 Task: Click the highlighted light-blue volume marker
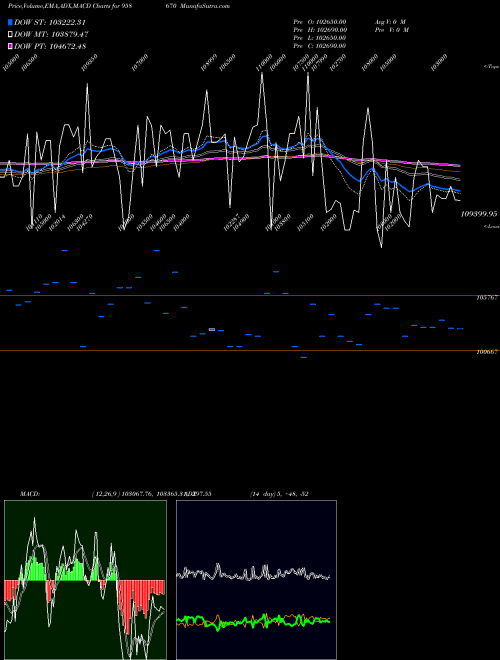[212, 330]
